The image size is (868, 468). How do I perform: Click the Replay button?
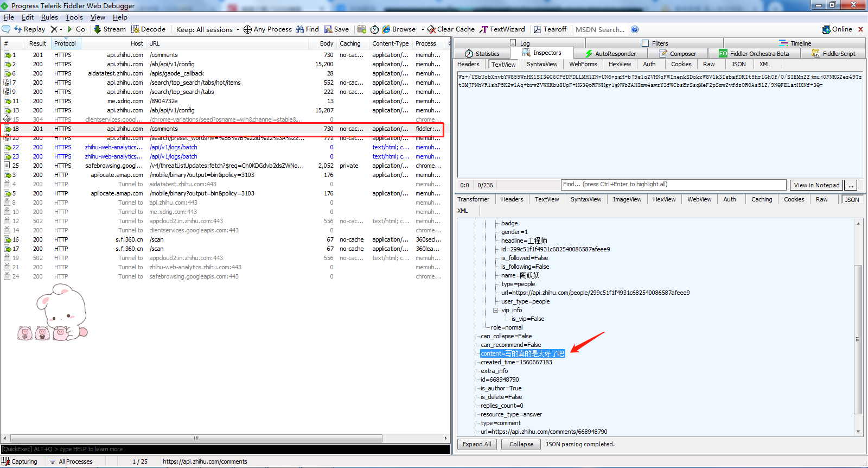[30, 29]
